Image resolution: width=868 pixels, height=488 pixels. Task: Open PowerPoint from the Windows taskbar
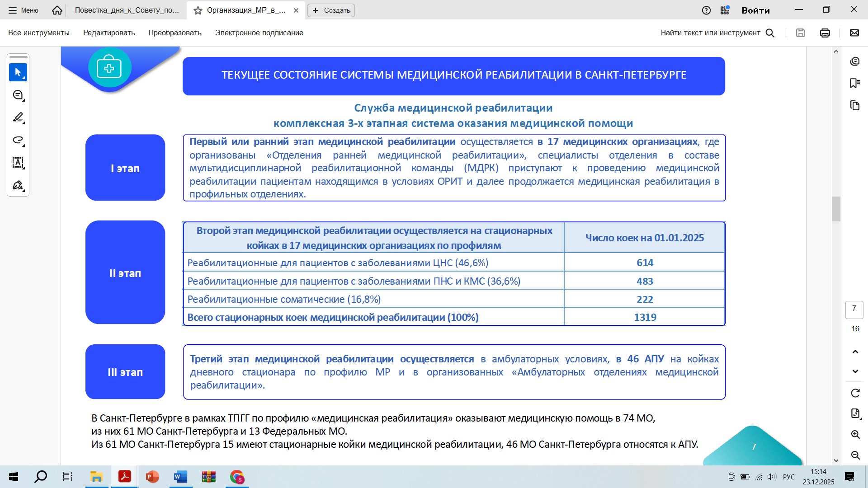tap(152, 477)
